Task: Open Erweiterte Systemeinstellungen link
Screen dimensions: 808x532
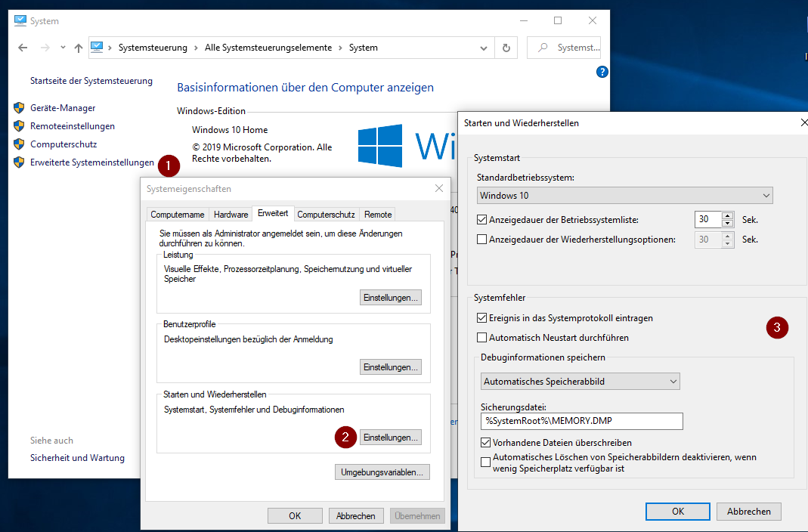Action: [x=92, y=162]
